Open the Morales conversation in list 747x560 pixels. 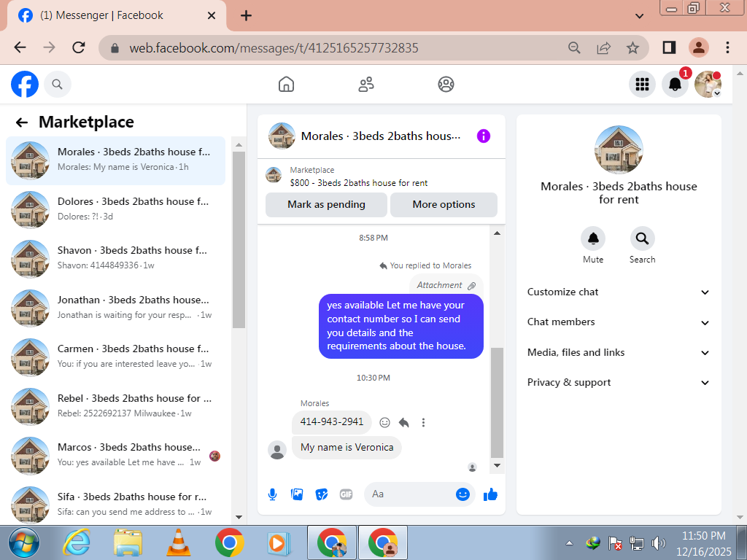coord(115,160)
